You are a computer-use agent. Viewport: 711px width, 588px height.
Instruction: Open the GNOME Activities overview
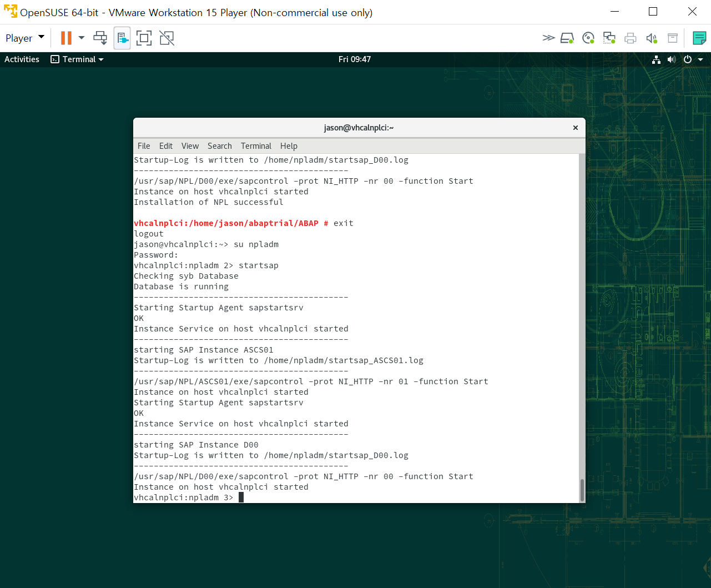[22, 59]
